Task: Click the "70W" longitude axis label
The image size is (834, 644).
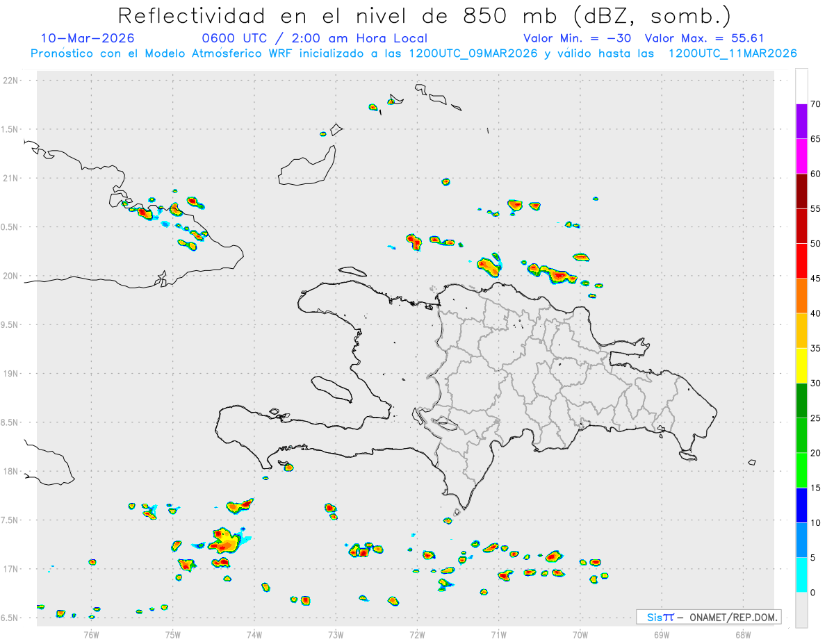Action: (x=580, y=635)
